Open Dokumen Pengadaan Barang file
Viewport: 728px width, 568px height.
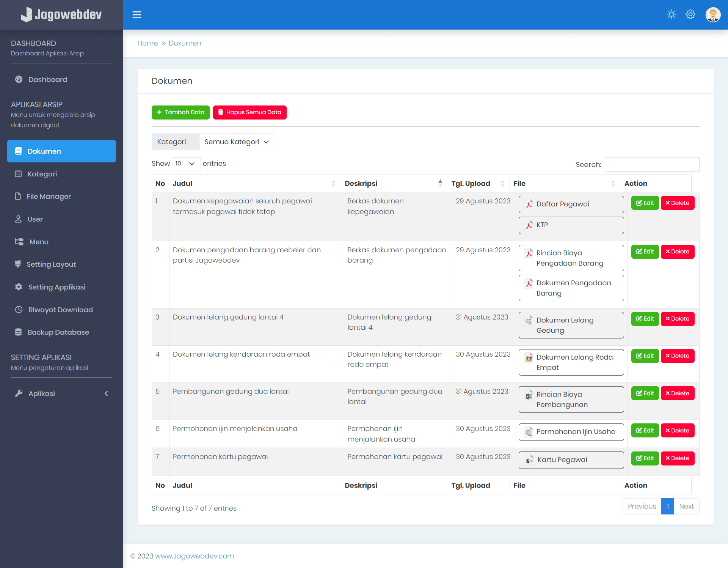tap(571, 288)
